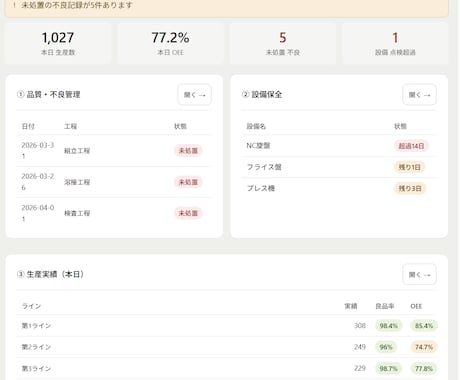Click the 98.7% yield badge

(389, 369)
